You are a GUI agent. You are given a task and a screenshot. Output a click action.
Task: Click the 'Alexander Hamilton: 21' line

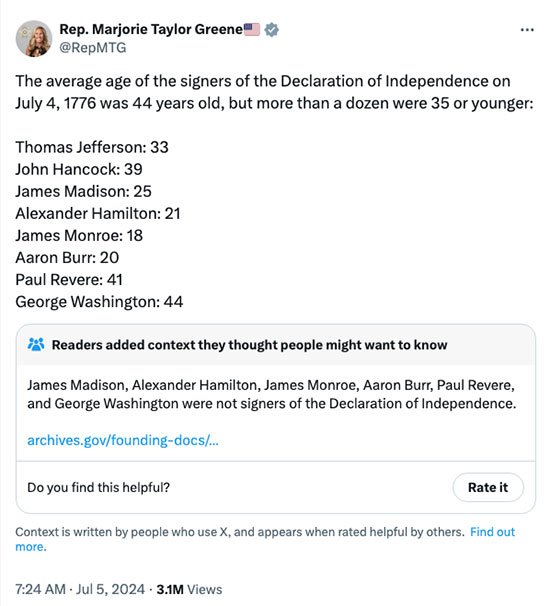point(98,213)
